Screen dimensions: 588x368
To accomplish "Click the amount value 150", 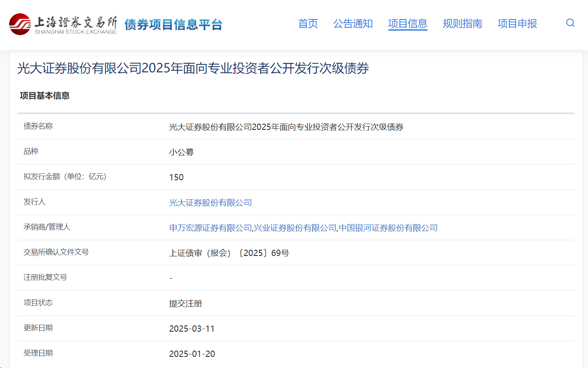I will [x=177, y=177].
